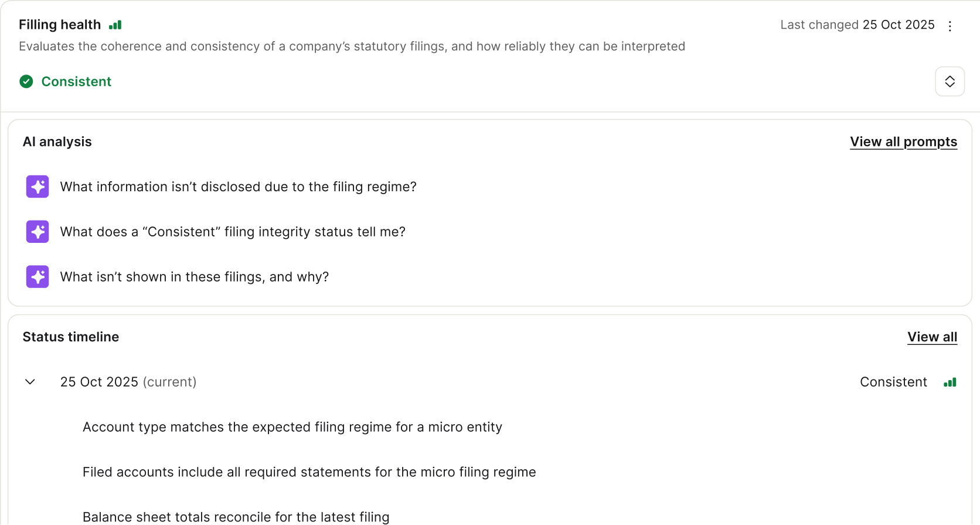Click the signal bars icon in Status timeline row

coord(950,382)
